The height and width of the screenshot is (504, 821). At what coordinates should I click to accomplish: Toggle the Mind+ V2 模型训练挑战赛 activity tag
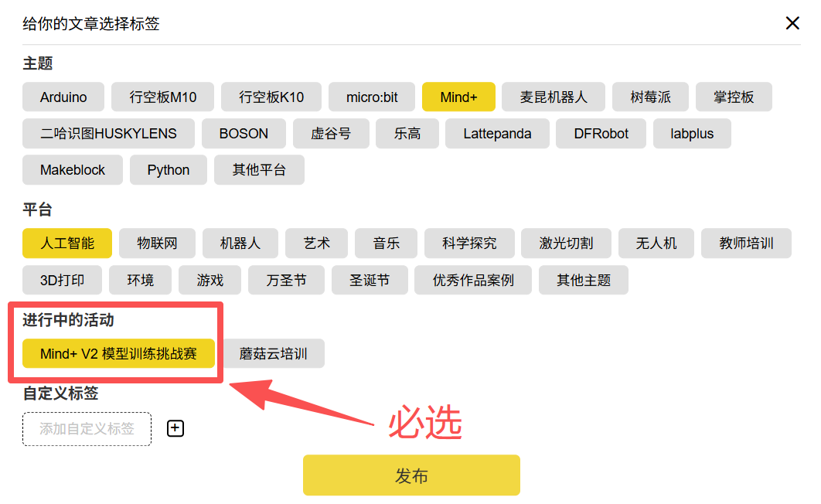click(118, 354)
